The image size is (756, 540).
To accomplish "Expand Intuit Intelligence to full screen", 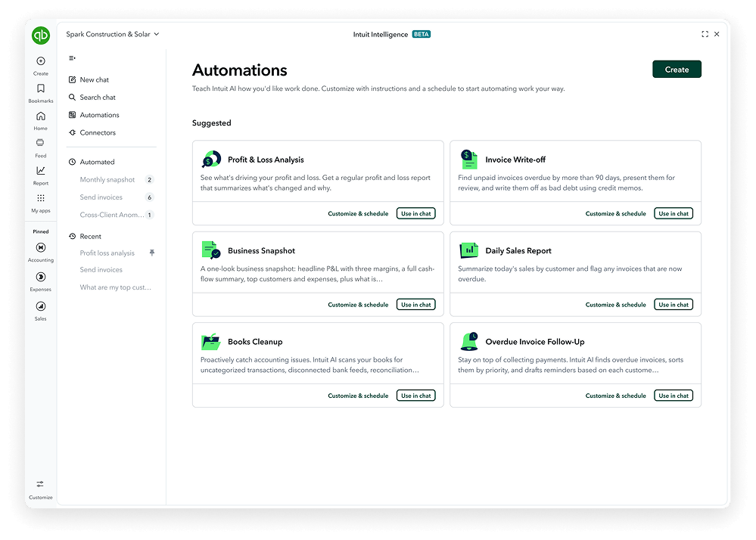I will (x=705, y=34).
